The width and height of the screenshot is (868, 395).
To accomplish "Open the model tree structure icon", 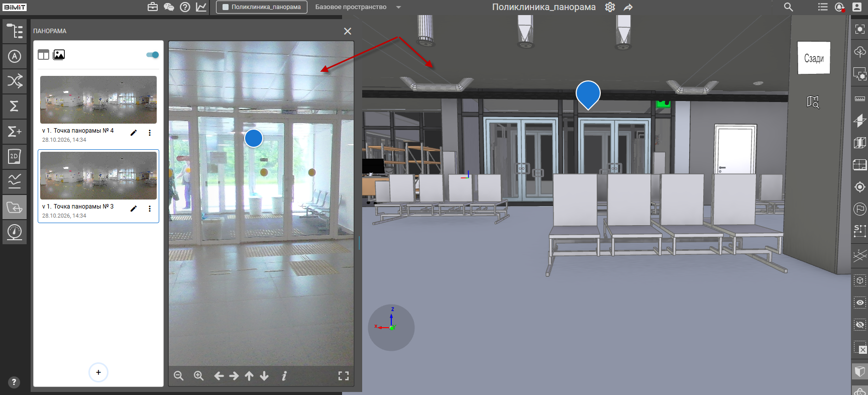I will tap(15, 31).
